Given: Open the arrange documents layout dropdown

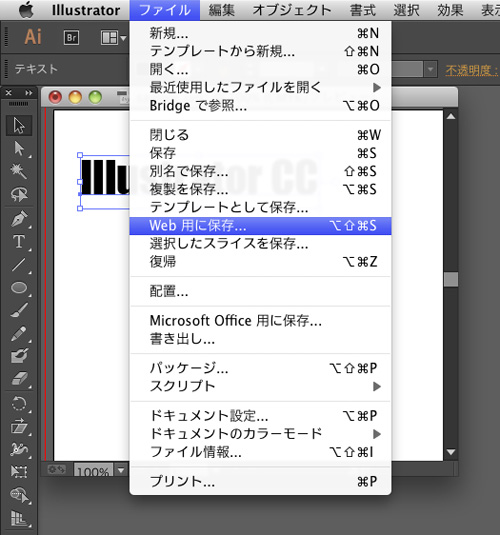Looking at the screenshot, I should 113,38.
